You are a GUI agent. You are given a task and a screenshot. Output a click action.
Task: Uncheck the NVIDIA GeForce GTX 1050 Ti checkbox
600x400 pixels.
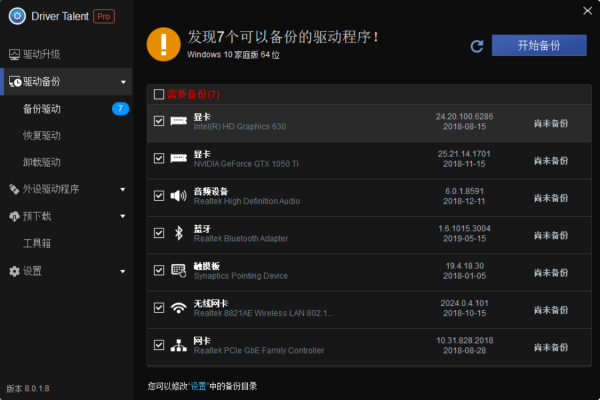pyautogui.click(x=159, y=158)
